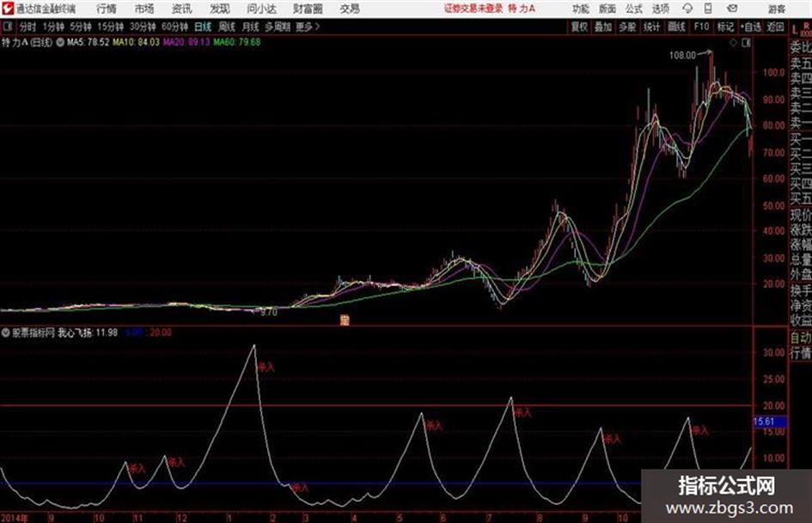Click the 自选 watchlist button
The height and width of the screenshot is (523, 812).
[750, 27]
